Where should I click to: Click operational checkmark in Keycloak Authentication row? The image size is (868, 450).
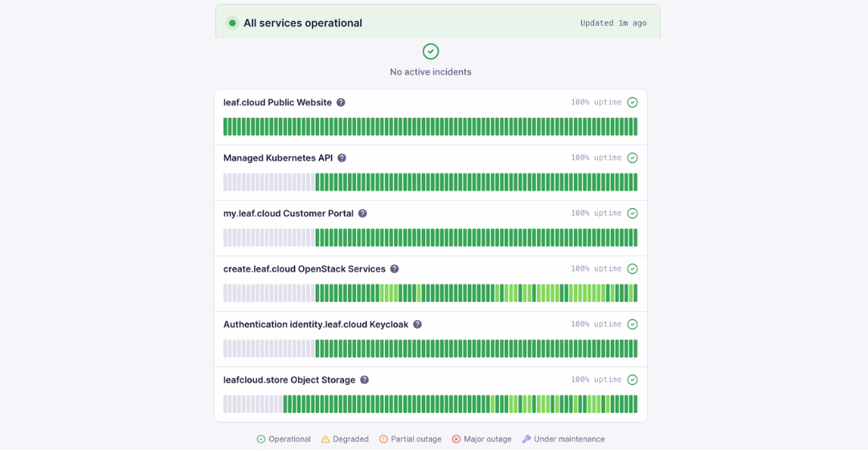pos(633,325)
